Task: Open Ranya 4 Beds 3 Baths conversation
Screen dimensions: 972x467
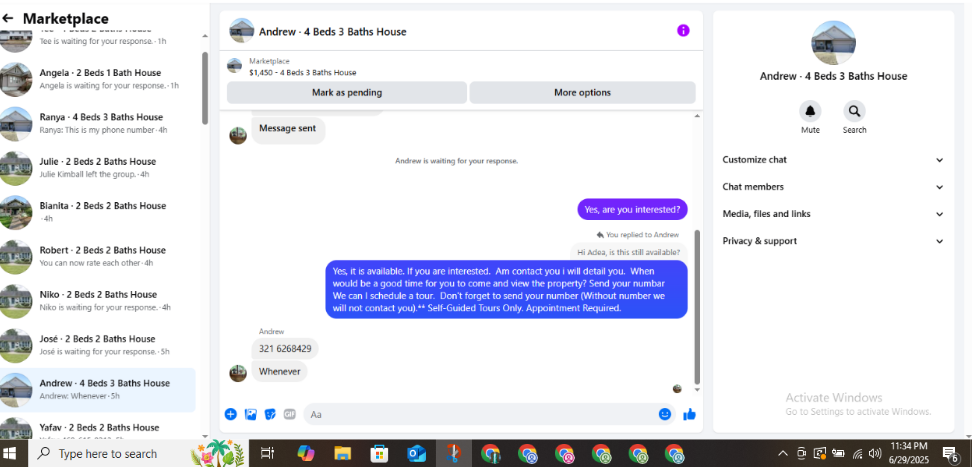Action: (x=99, y=123)
